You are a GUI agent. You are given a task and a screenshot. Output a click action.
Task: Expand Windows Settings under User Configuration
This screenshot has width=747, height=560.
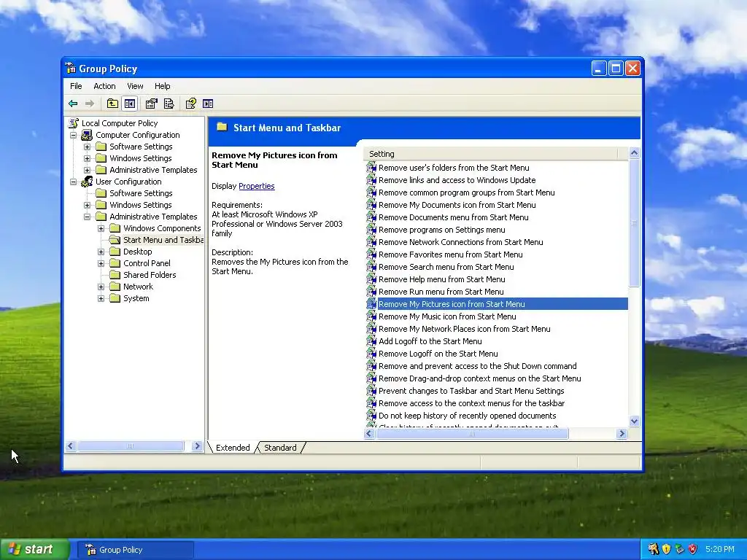[88, 205]
